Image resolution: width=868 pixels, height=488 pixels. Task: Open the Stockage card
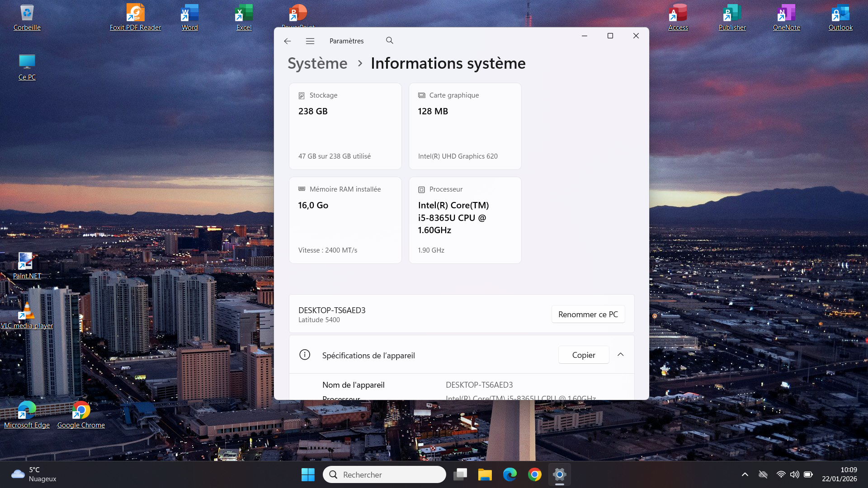tap(345, 126)
